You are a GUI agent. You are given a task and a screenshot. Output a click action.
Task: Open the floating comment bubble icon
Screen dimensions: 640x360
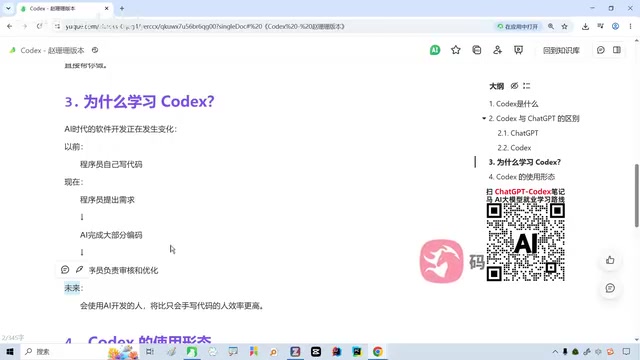pos(610,288)
